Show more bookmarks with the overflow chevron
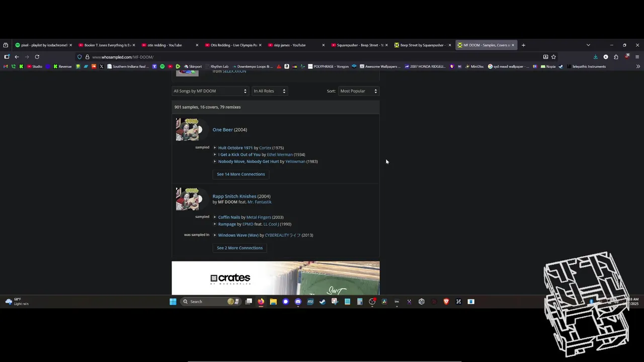Viewport: 644px width, 362px height. 638,66
